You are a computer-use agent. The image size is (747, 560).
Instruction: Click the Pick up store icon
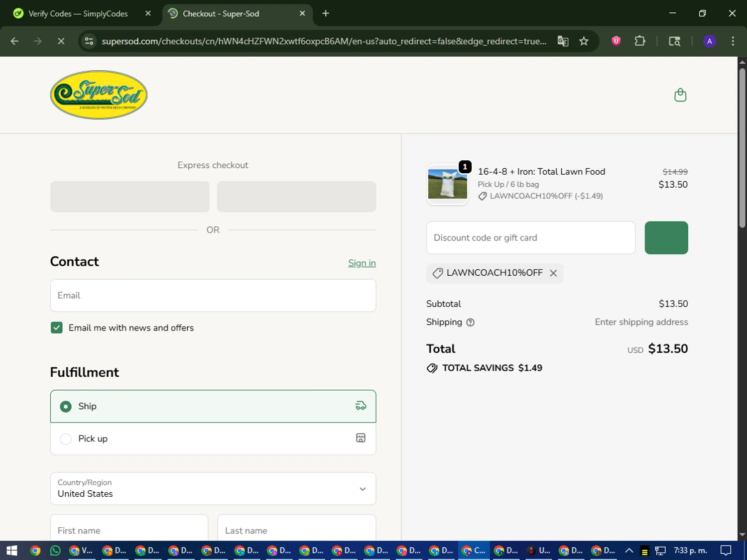pyautogui.click(x=361, y=438)
